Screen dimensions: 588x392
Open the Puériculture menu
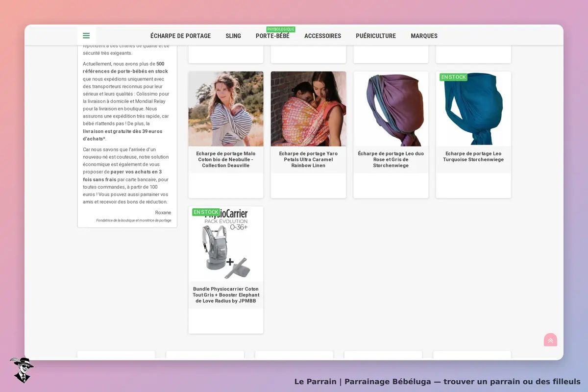point(376,36)
